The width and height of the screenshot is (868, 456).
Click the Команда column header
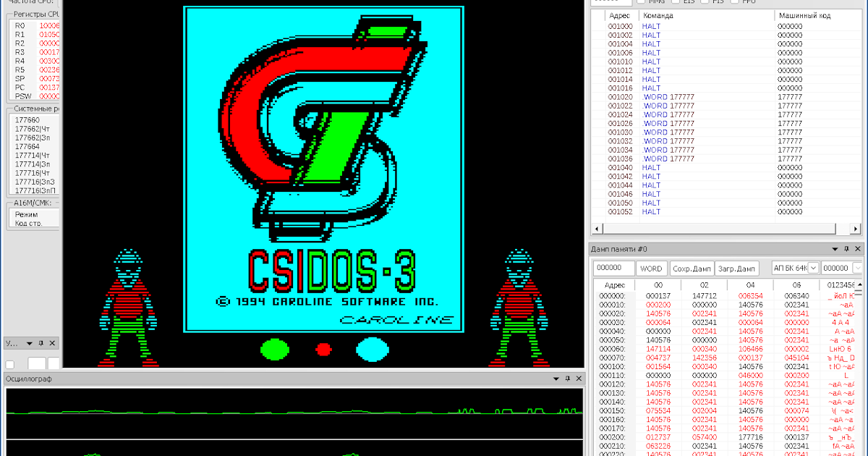click(706, 15)
